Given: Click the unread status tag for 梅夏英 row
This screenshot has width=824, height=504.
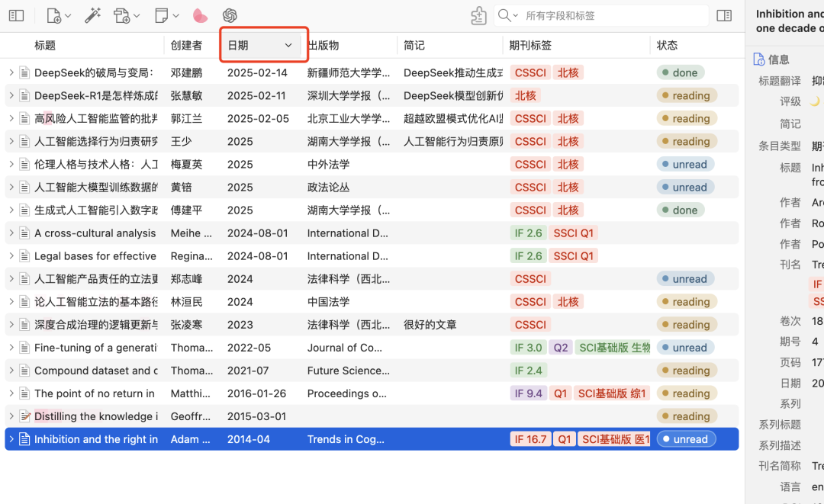Looking at the screenshot, I should [685, 165].
